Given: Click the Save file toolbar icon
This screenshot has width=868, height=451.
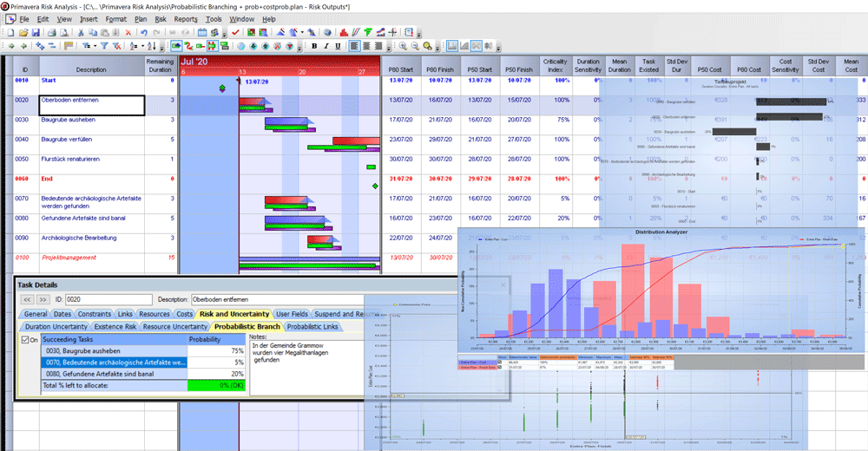Looking at the screenshot, I should (36, 32).
